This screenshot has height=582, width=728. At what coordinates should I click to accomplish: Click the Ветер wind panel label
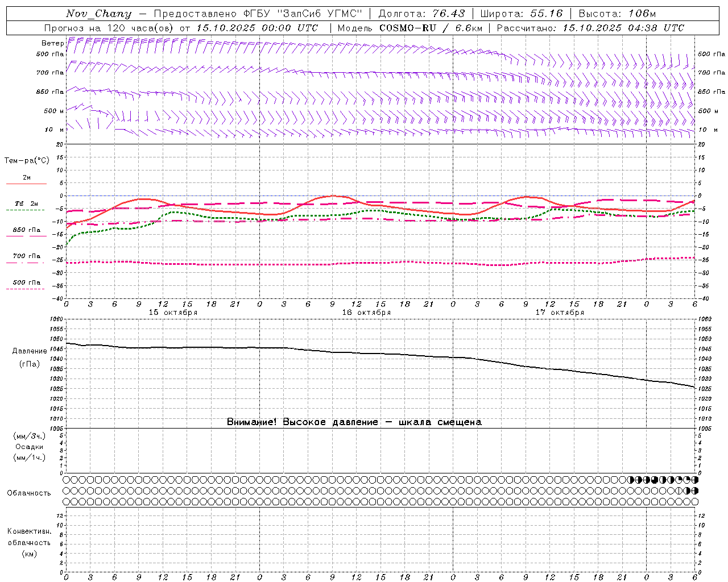point(52,43)
